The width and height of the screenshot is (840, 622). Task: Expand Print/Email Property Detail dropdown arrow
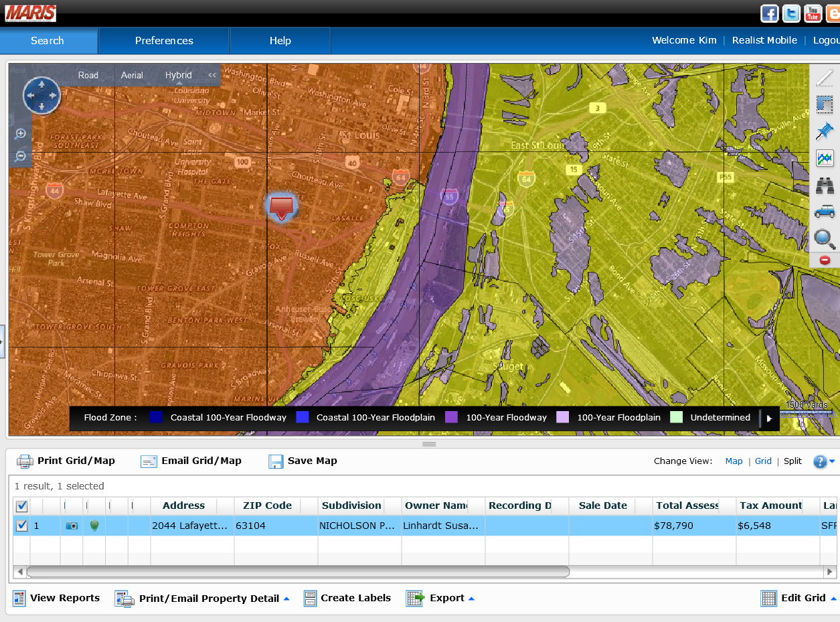click(286, 599)
